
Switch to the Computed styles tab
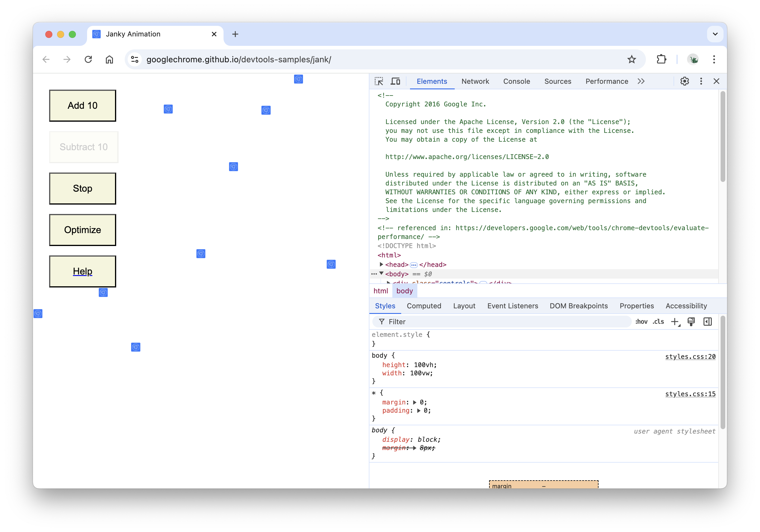pos(423,306)
